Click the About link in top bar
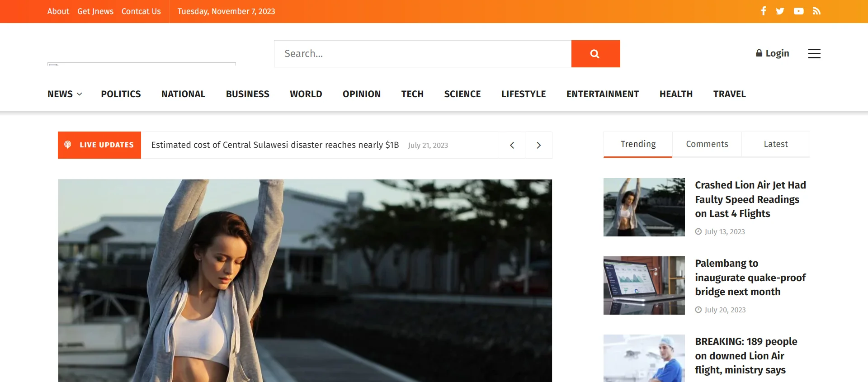Image resolution: width=868 pixels, height=382 pixels. pos(58,11)
